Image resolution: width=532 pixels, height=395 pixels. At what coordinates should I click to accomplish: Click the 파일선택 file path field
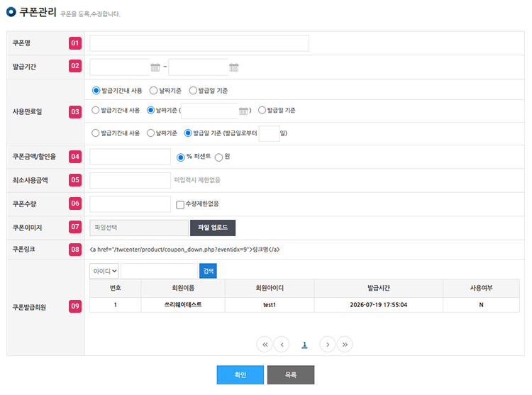tap(139, 228)
